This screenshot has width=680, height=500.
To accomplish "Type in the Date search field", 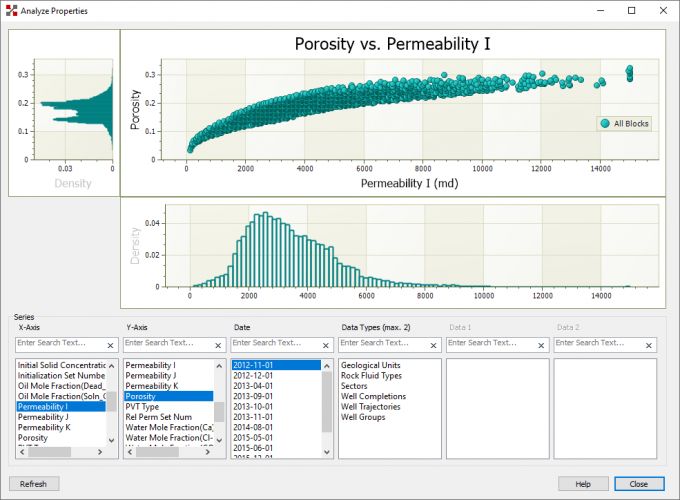I will (x=274, y=344).
